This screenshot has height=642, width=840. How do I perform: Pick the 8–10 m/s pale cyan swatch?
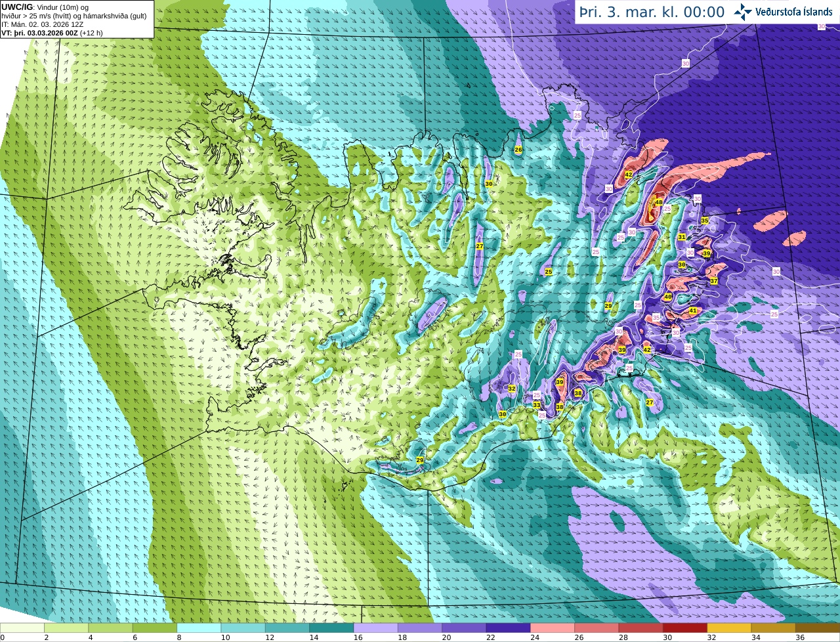tap(199, 628)
